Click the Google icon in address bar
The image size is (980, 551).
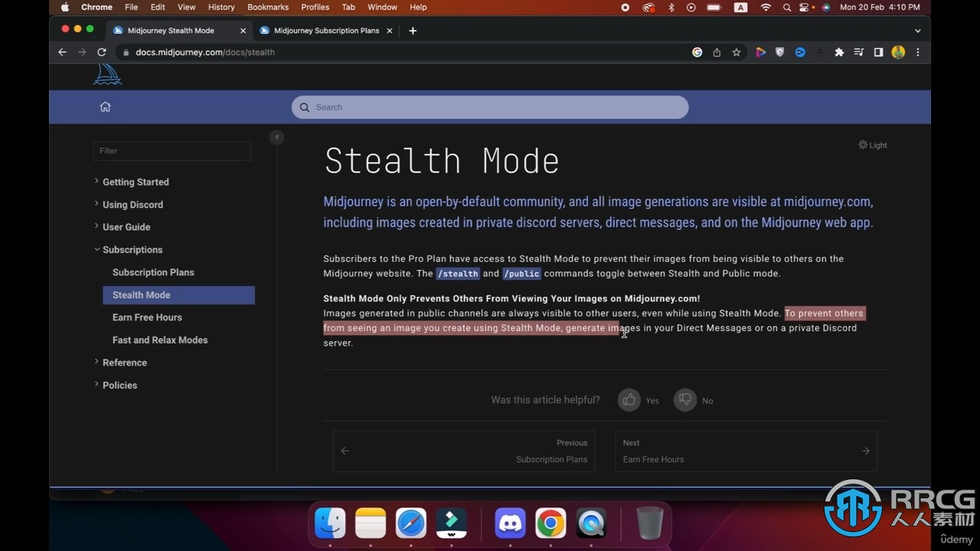(x=697, y=52)
